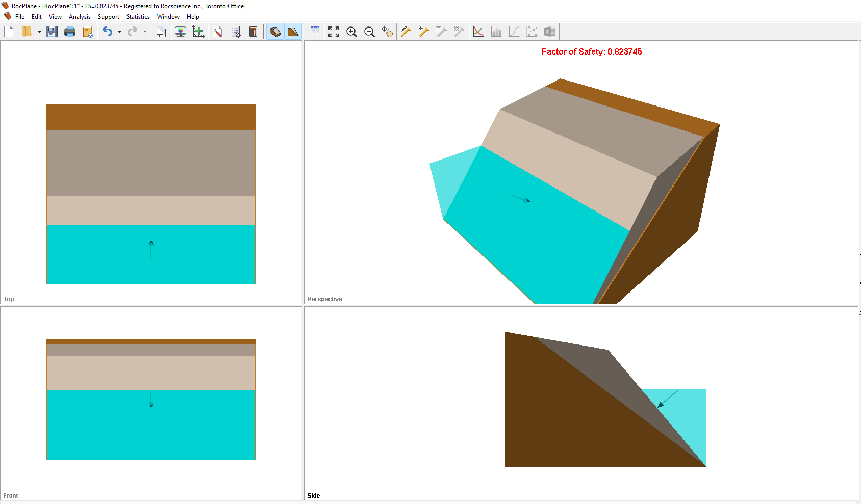The image size is (861, 504).
Task: Print using the printer icon
Action: coord(70,32)
